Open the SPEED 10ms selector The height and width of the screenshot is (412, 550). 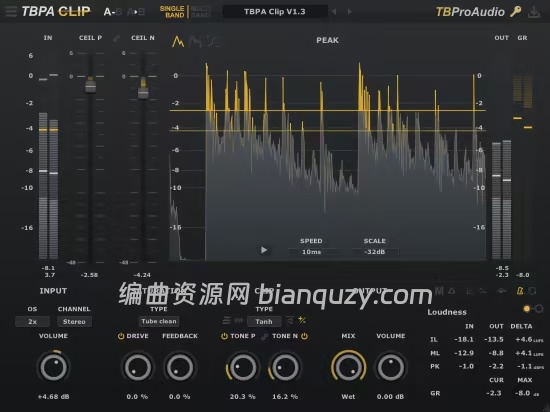(x=311, y=252)
